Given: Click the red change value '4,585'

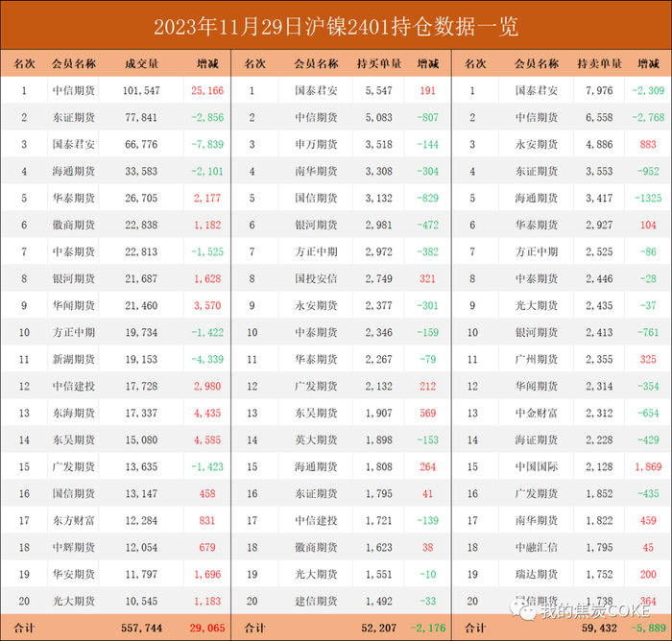Looking at the screenshot, I should [x=207, y=440].
